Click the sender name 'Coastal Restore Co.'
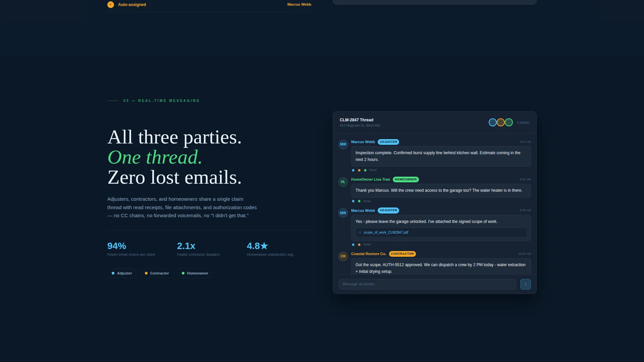Viewport: 644px width, 362px height. coord(368,254)
